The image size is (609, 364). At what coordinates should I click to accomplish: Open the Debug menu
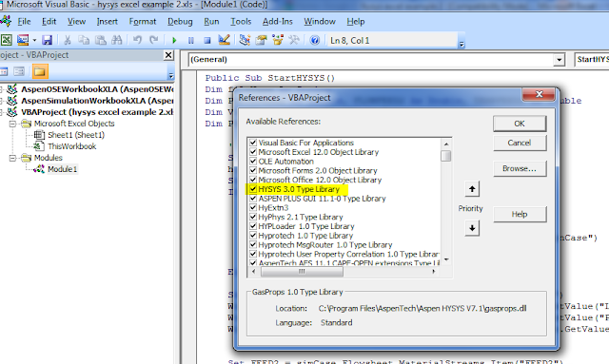pyautogui.click(x=180, y=21)
